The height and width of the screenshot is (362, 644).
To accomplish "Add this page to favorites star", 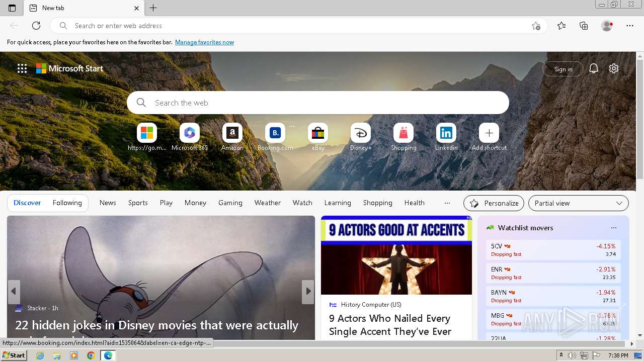I will [x=536, y=26].
